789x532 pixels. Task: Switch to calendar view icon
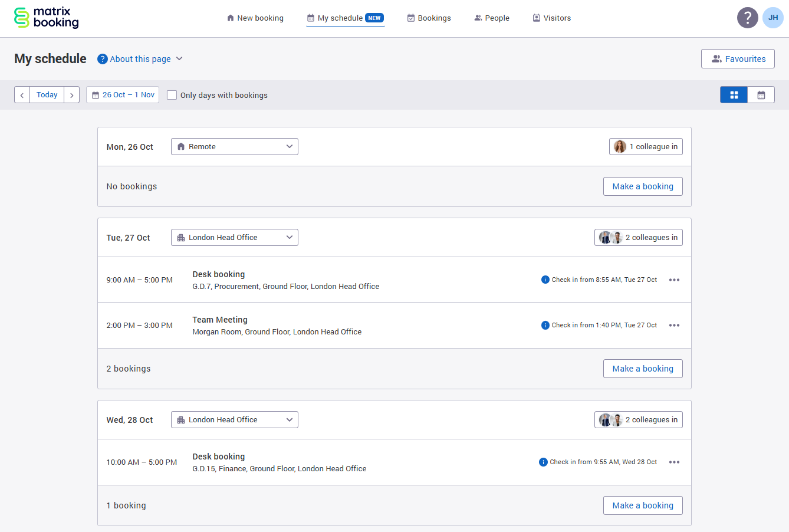click(x=761, y=95)
